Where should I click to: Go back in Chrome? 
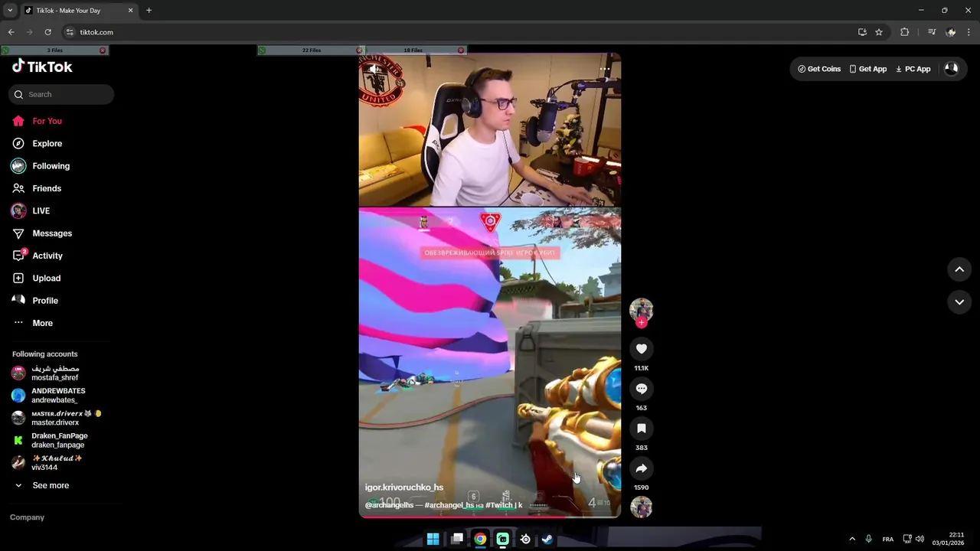(11, 32)
